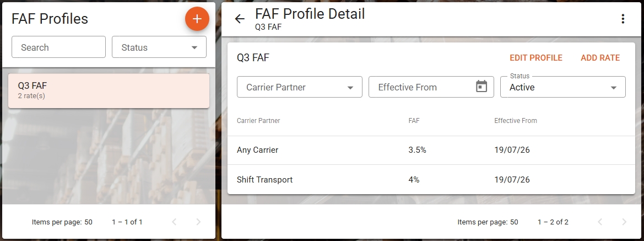Image resolution: width=644 pixels, height=241 pixels.
Task: Go to next page in FAF Profiles list
Action: (198, 222)
